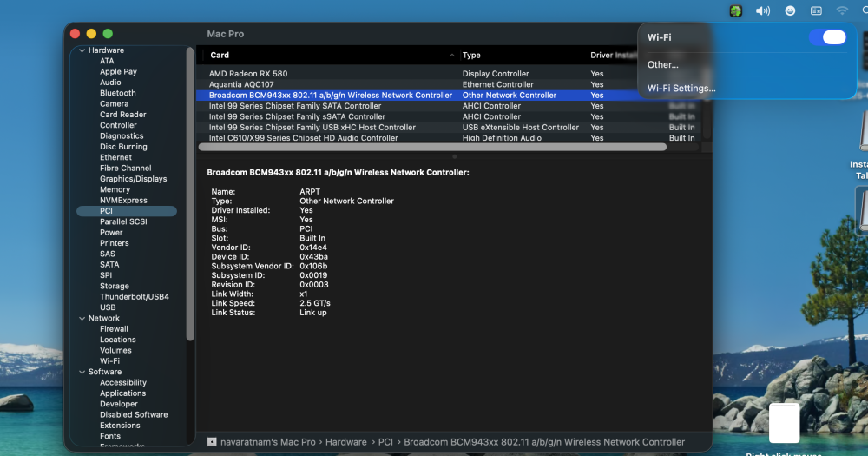This screenshot has width=868, height=456.
Task: Select Accessibility under Software
Action: 123,383
